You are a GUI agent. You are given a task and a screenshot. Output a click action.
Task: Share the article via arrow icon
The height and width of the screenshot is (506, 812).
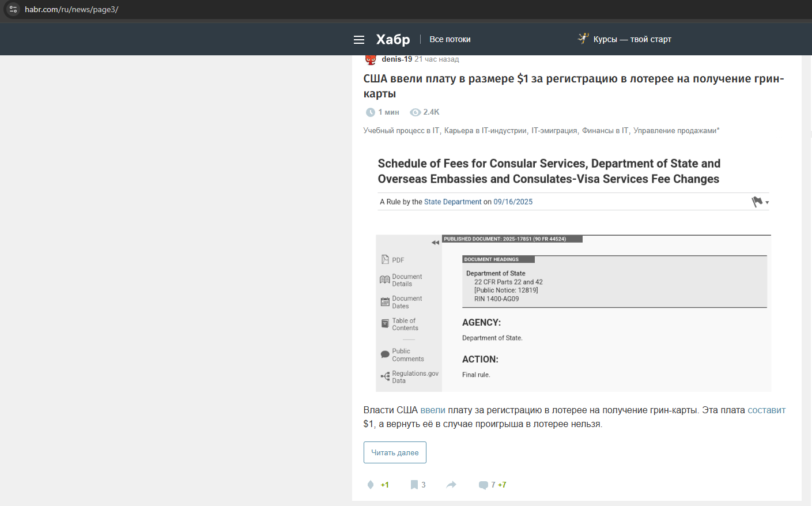[x=451, y=485]
